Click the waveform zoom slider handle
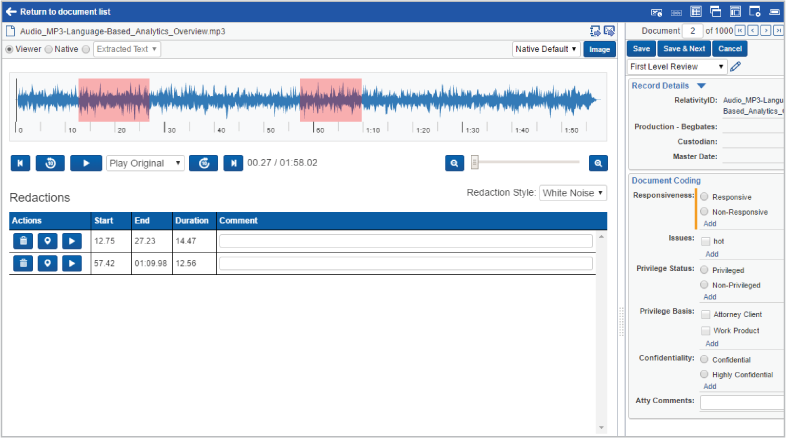The width and height of the screenshot is (786, 438). [x=475, y=162]
